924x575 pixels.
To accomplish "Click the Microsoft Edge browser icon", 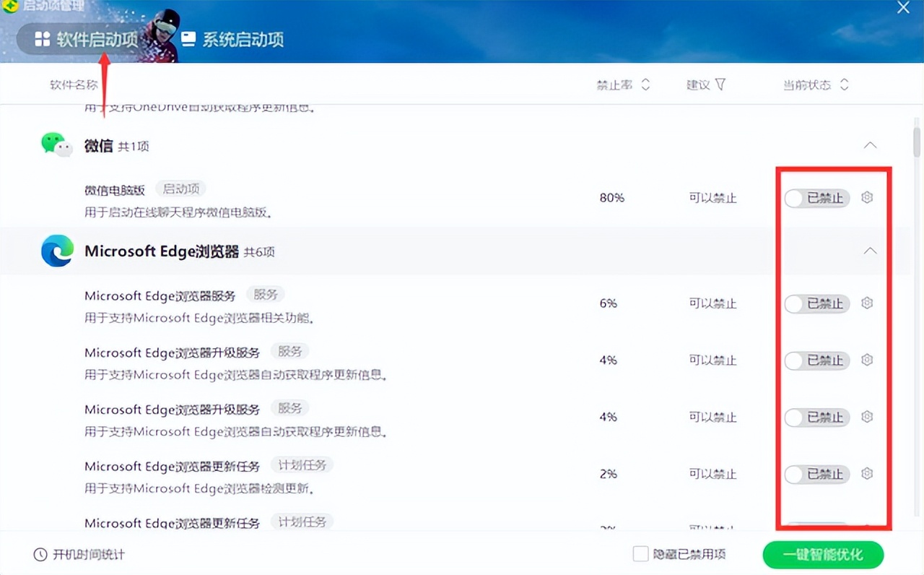I will (54, 251).
